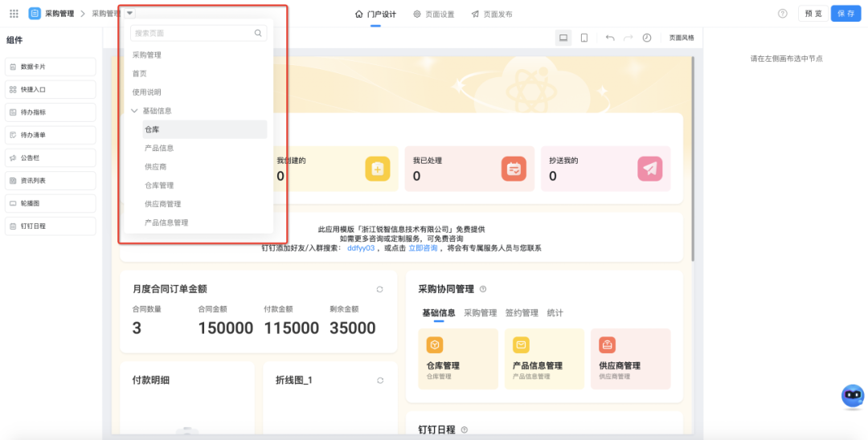Click the undo arrow icon
Viewport: 868px width, 440px height.
click(610, 38)
